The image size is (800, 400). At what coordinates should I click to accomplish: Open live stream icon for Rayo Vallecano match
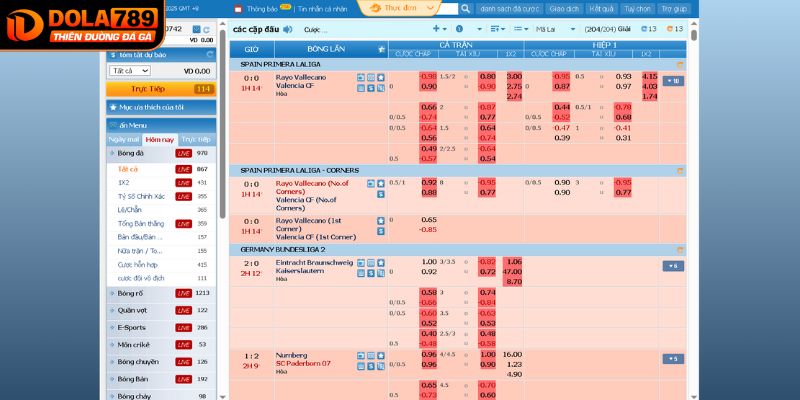[x=361, y=78]
